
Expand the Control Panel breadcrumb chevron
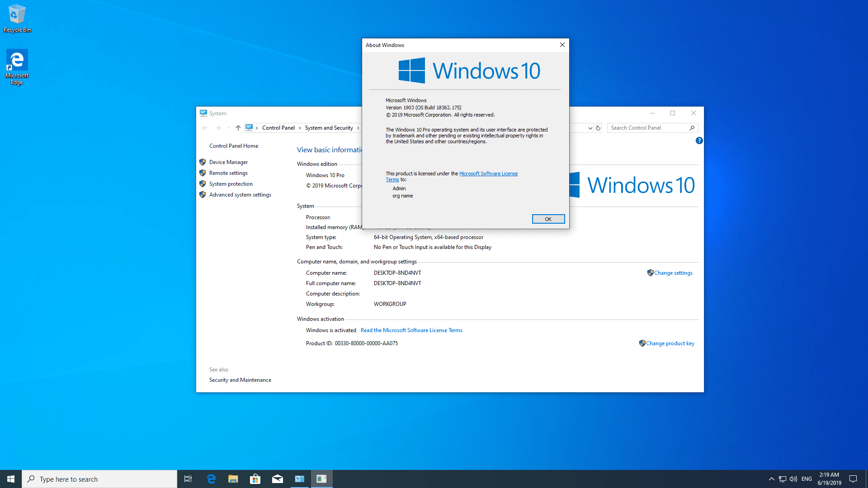click(300, 128)
